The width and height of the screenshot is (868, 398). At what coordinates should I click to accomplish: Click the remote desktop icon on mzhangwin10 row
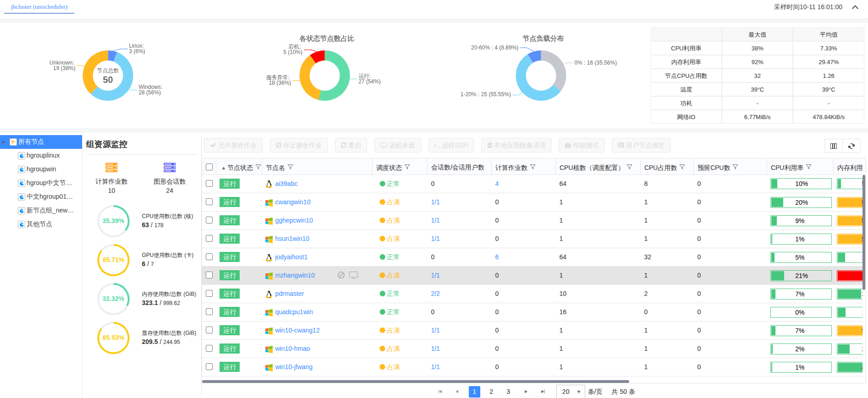click(353, 275)
